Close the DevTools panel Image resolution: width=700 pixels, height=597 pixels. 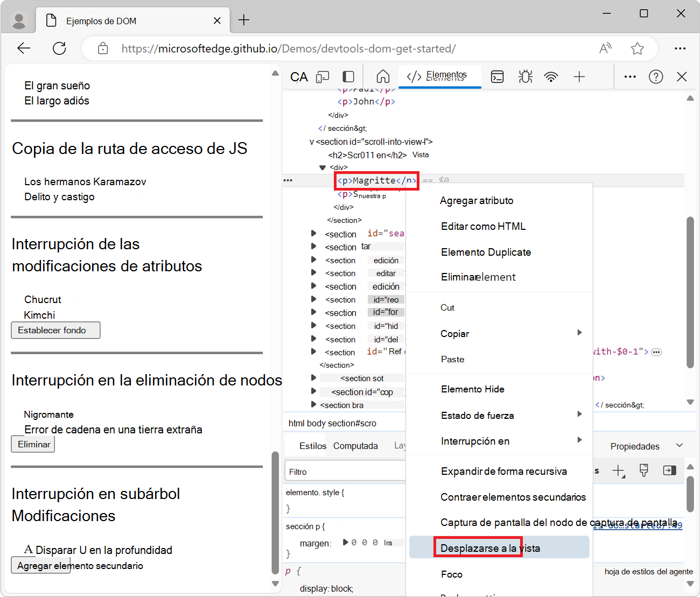coord(682,76)
